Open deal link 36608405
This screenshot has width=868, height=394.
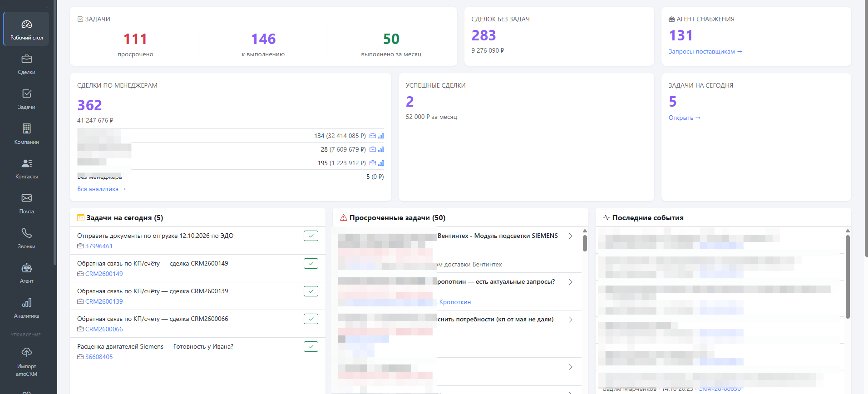pyautogui.click(x=99, y=357)
